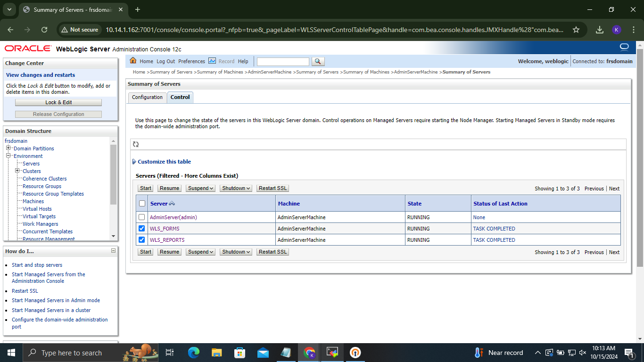644x362 pixels.
Task: Click the Chrome address bar URL
Action: (334, 30)
